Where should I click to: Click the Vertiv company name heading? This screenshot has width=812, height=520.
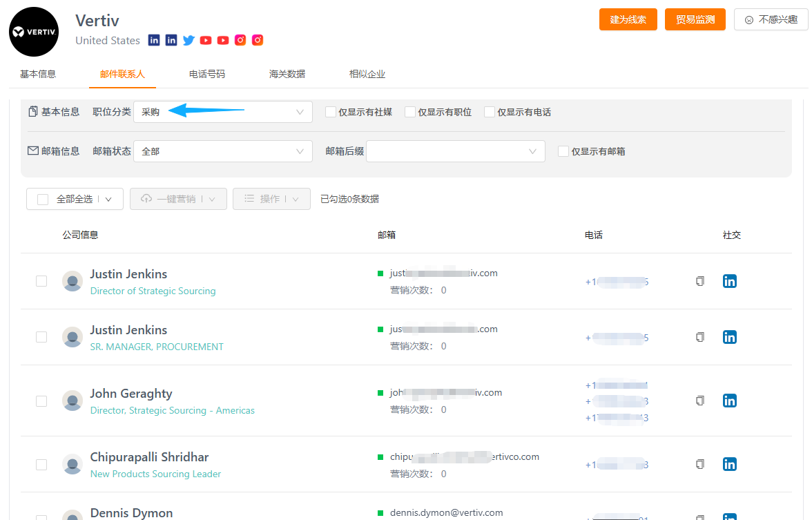[97, 20]
